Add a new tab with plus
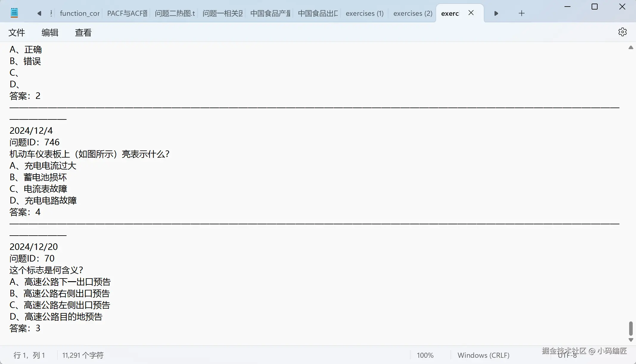This screenshot has width=636, height=364. point(521,13)
